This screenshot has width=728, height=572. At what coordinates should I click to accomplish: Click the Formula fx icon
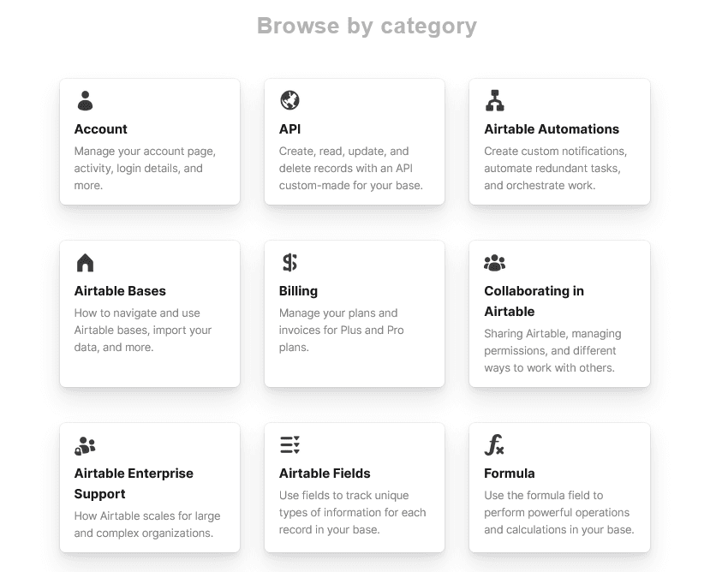pyautogui.click(x=494, y=445)
